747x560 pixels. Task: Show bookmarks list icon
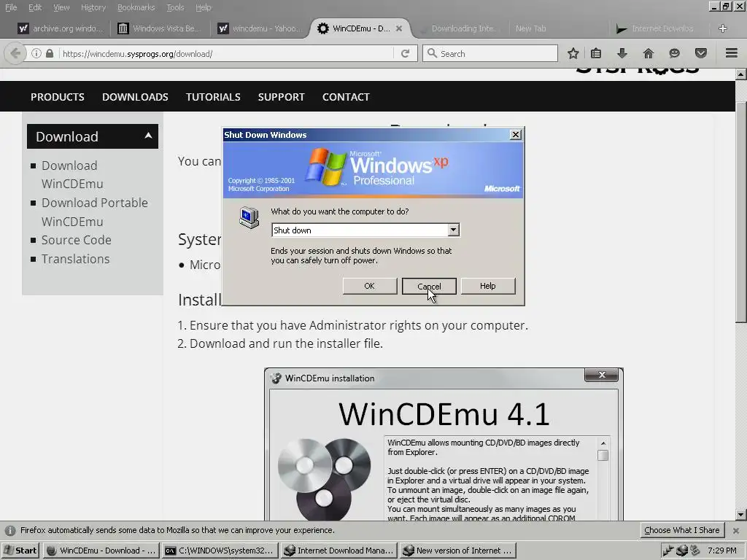[x=595, y=53]
